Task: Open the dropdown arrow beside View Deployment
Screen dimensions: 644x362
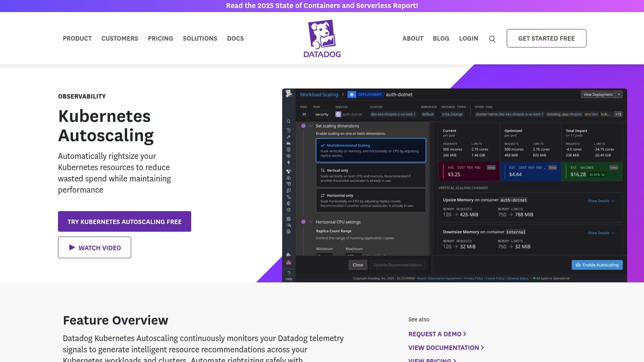Action: point(619,95)
